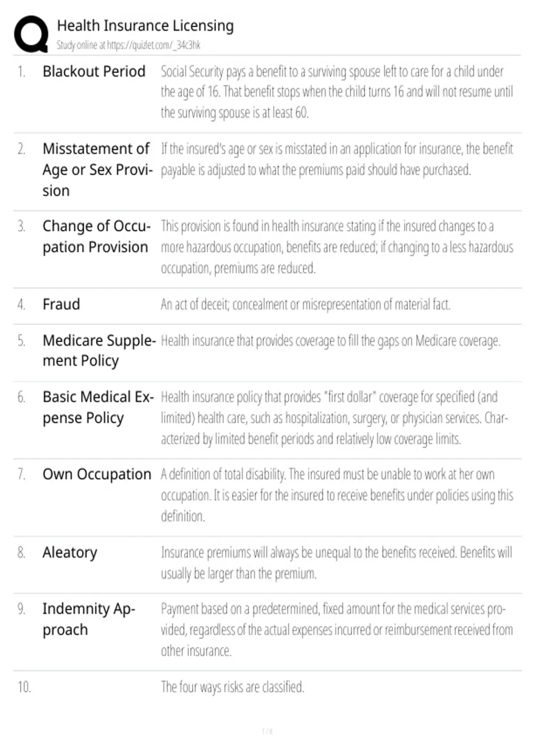Open the quizlet.com study link

pos(128,45)
